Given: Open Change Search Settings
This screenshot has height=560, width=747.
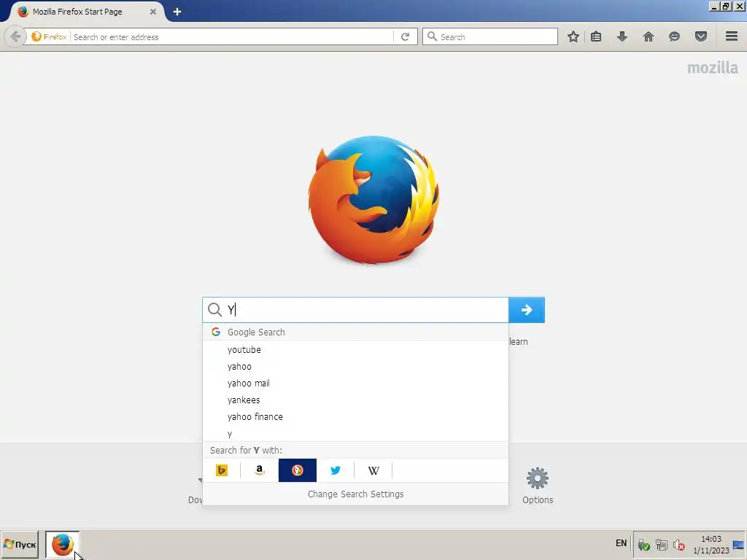Looking at the screenshot, I should [355, 494].
